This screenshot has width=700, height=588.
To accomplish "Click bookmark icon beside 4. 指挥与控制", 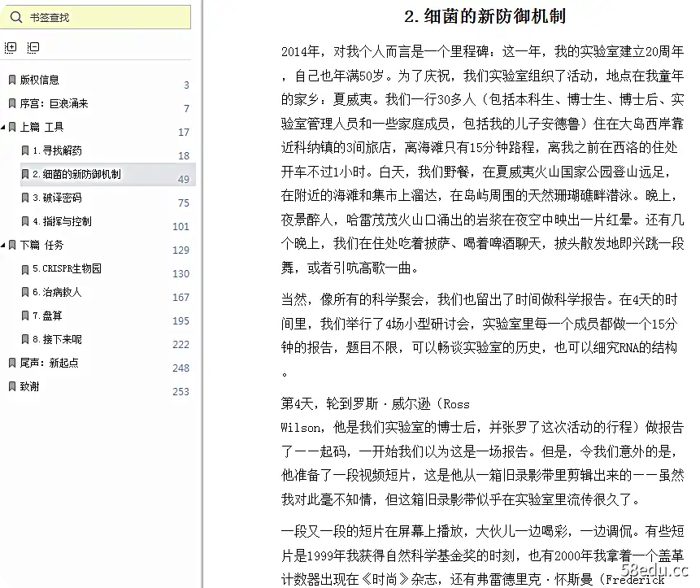I will (x=25, y=221).
